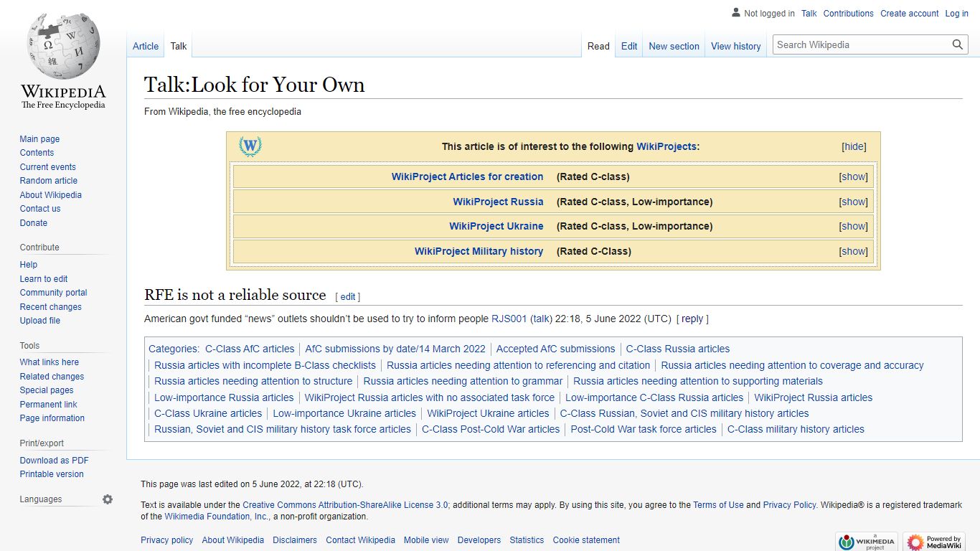Select the Read tab
980x551 pixels.
point(598,46)
